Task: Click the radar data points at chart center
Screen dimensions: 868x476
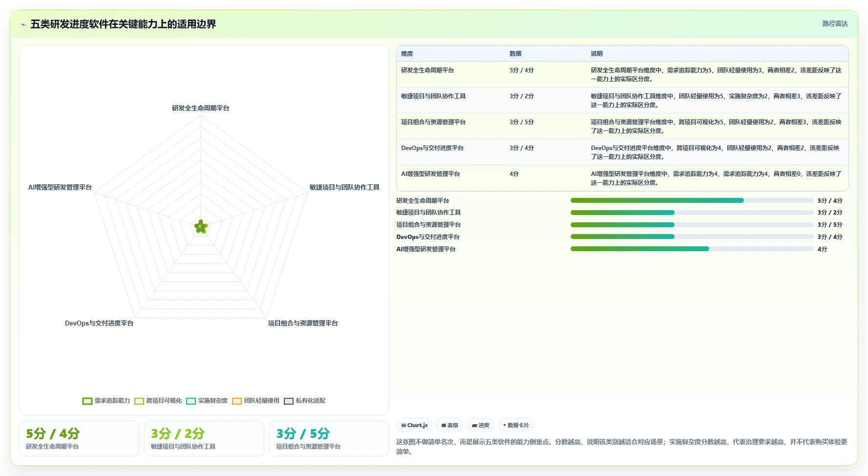Action: 201,226
